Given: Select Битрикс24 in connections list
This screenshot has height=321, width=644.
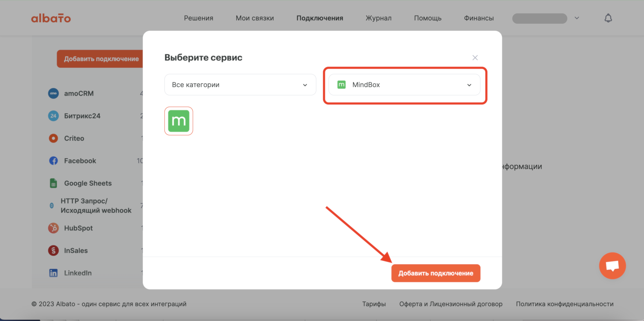Looking at the screenshot, I should pos(82,116).
